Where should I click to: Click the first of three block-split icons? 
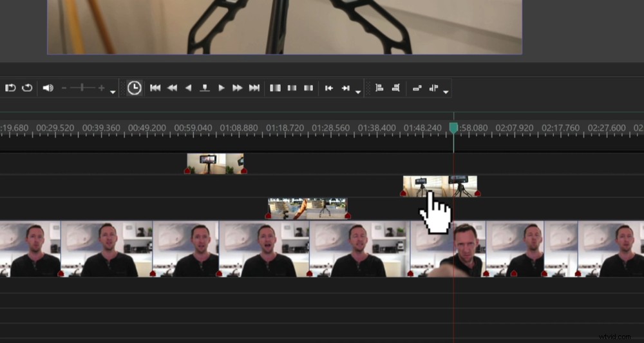pos(275,88)
